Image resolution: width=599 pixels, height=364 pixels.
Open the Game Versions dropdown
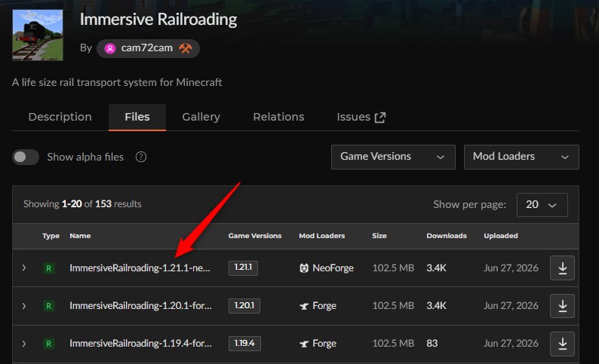pos(393,157)
